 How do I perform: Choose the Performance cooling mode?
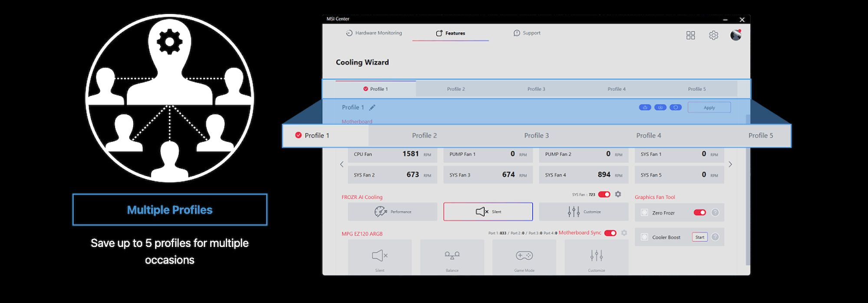pos(392,212)
